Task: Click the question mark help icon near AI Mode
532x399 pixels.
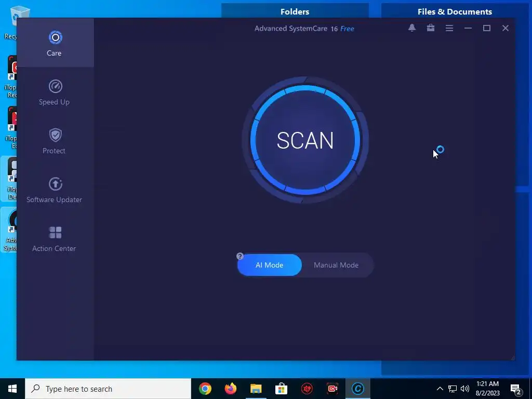Action: tap(240, 256)
